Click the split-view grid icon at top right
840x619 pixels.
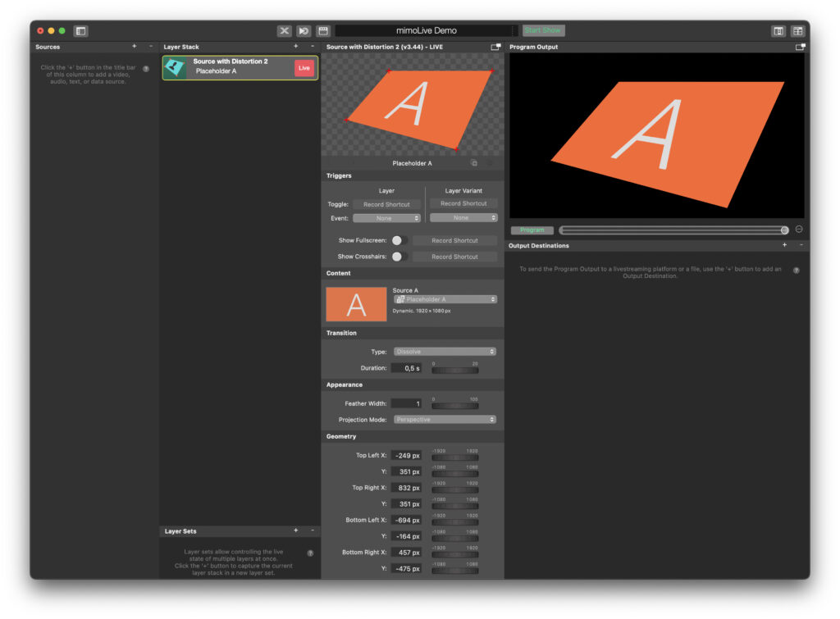[x=798, y=30]
